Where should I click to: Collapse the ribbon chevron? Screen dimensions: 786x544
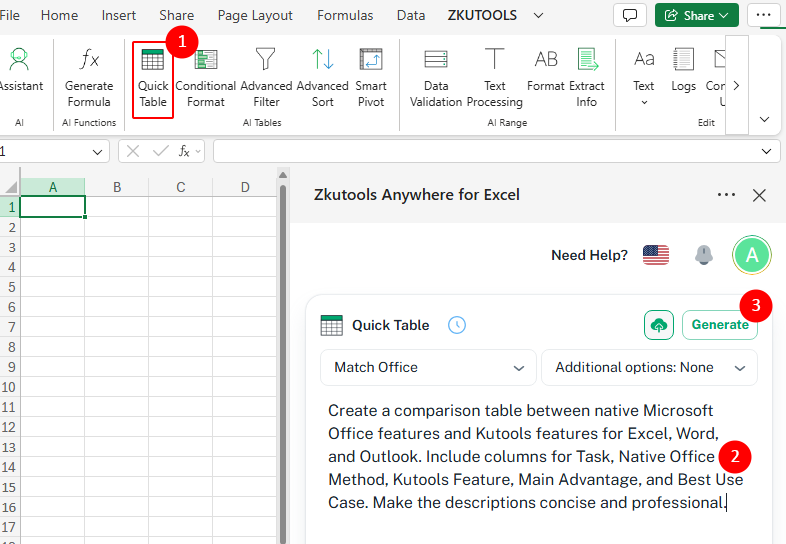764,119
